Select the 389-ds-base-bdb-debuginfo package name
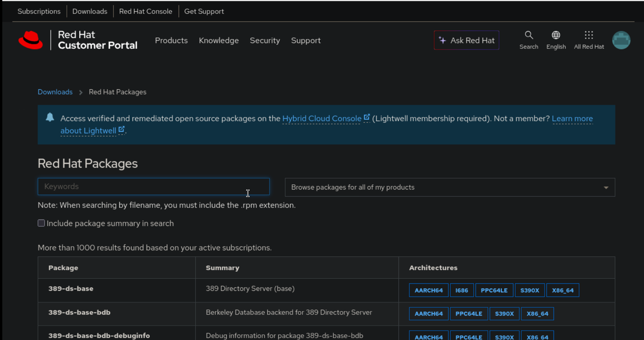Screen dimensions: 644x340 pos(99,335)
